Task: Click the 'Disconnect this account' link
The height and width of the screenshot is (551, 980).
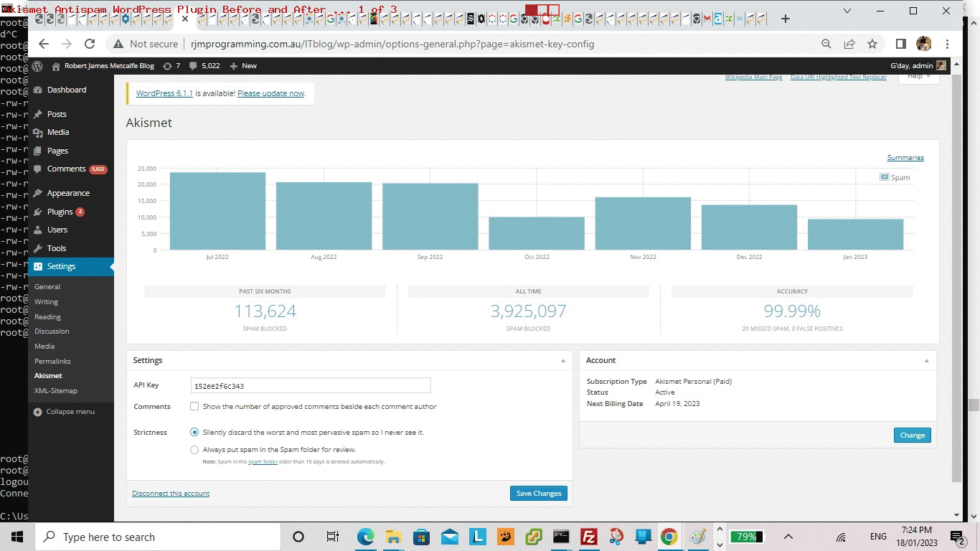Action: pyautogui.click(x=171, y=494)
